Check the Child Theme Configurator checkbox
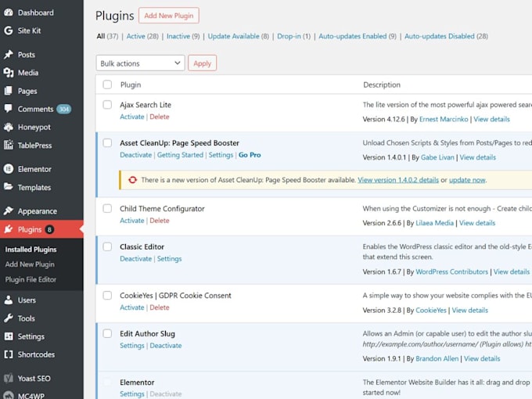Image resolution: width=532 pixels, height=399 pixels. pos(107,208)
